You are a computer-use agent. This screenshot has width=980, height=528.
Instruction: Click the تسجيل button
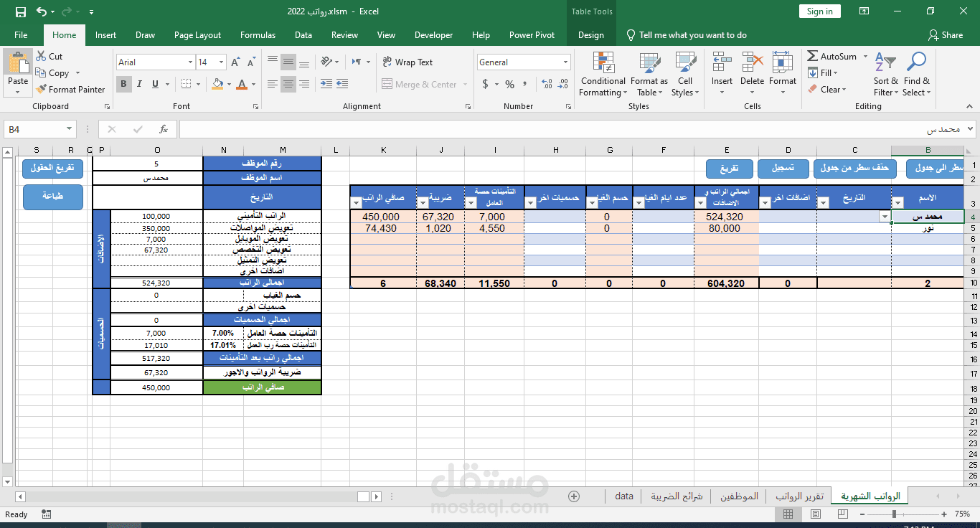pos(783,169)
